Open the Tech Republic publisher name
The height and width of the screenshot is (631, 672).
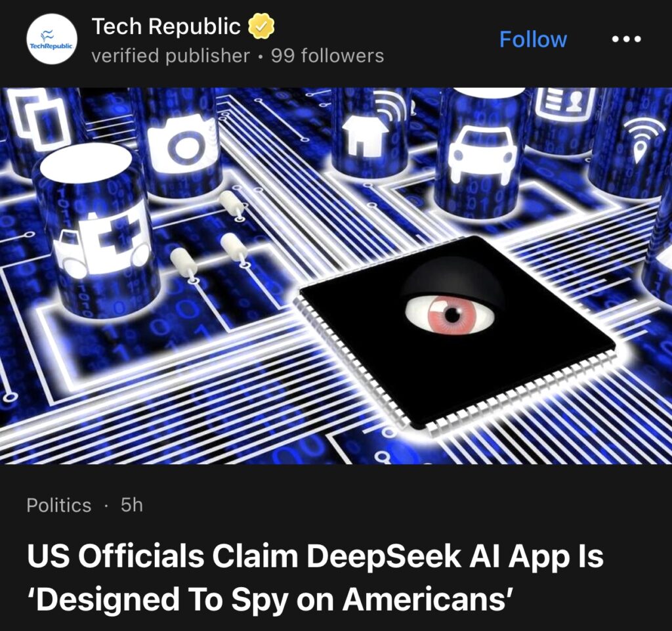coord(166,26)
